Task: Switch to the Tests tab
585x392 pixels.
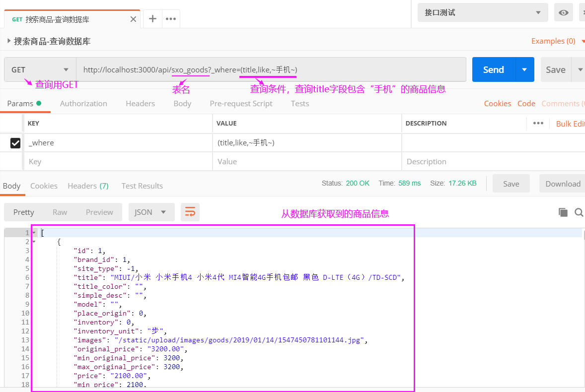Action: (x=299, y=103)
